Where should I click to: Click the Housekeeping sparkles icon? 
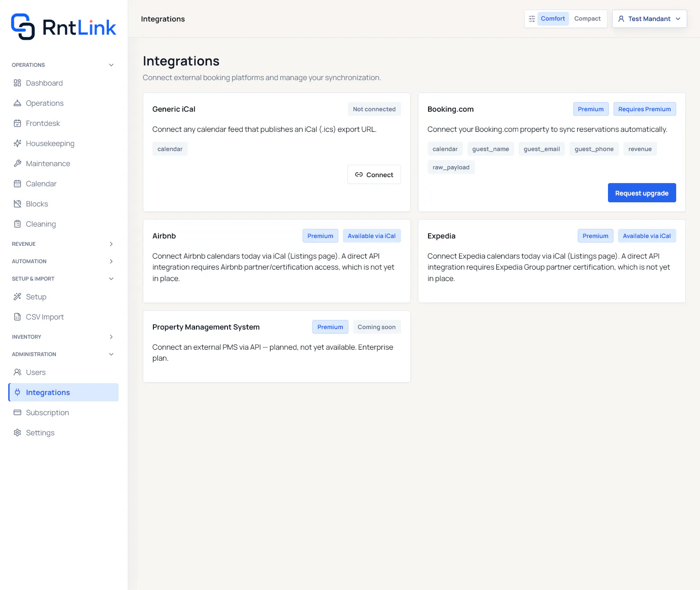pyautogui.click(x=17, y=143)
